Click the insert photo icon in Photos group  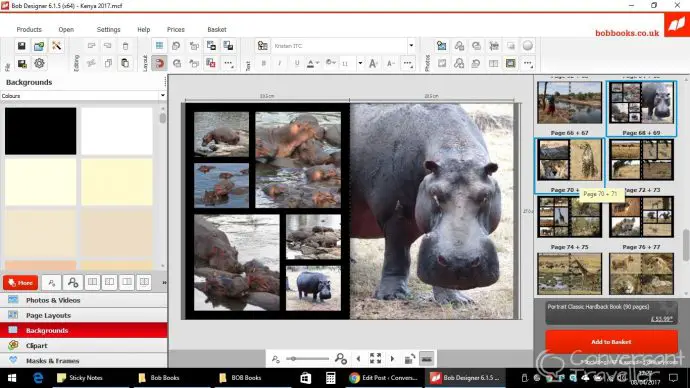pyautogui.click(x=442, y=46)
